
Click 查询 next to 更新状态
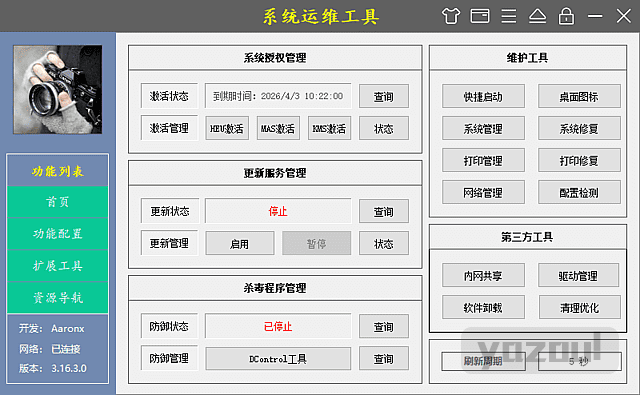click(384, 211)
